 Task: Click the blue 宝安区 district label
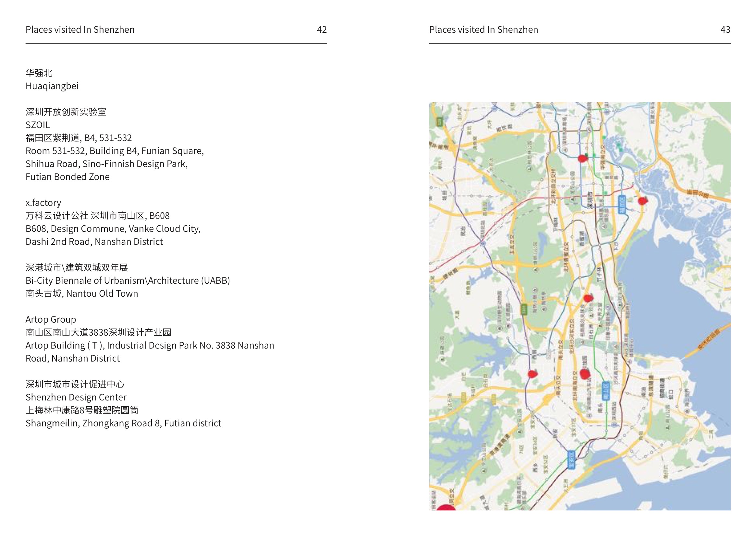click(571, 460)
